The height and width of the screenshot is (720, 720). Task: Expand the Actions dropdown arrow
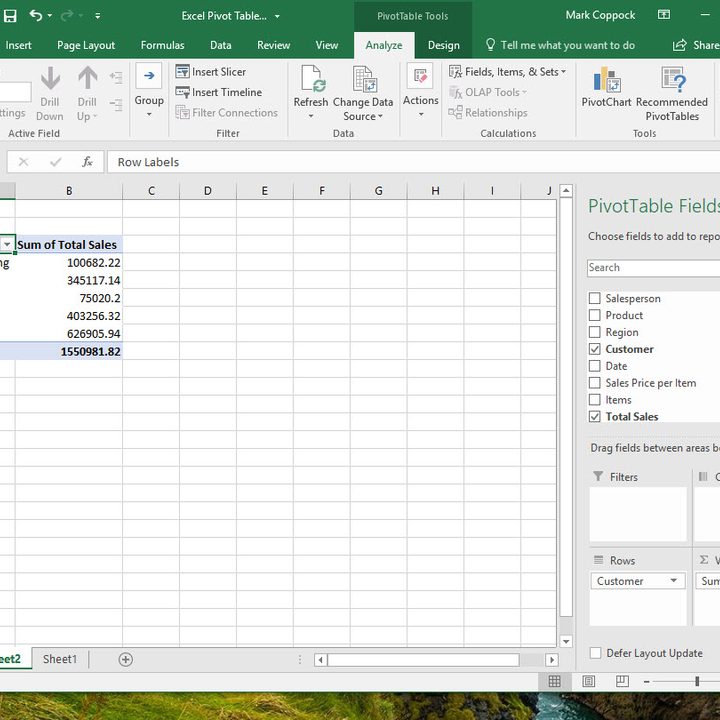[x=421, y=114]
